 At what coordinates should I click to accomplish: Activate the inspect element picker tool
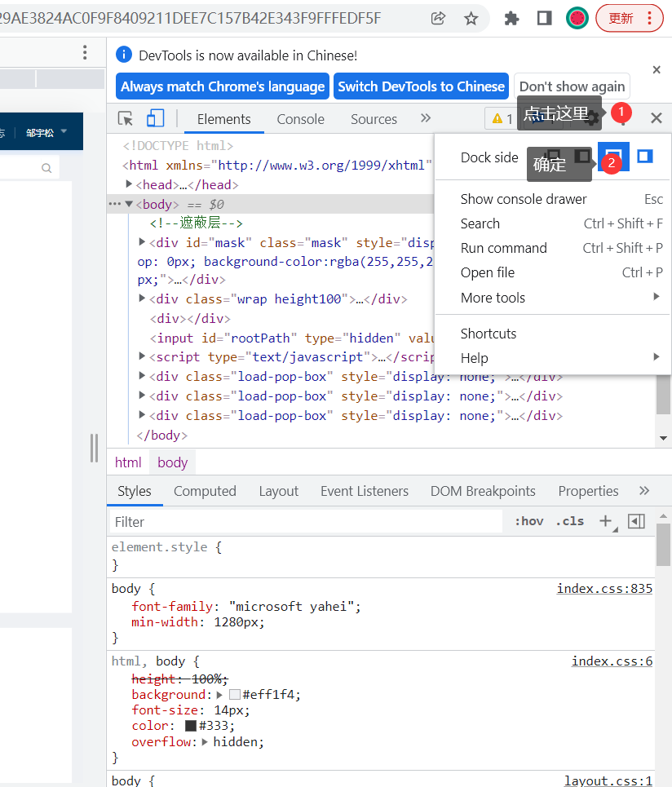tap(126, 119)
